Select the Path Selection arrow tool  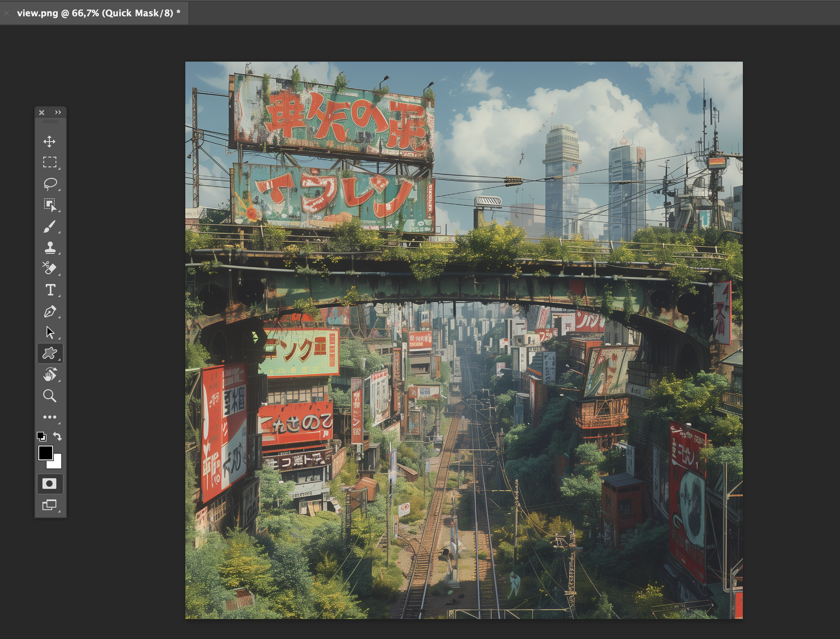click(x=50, y=332)
